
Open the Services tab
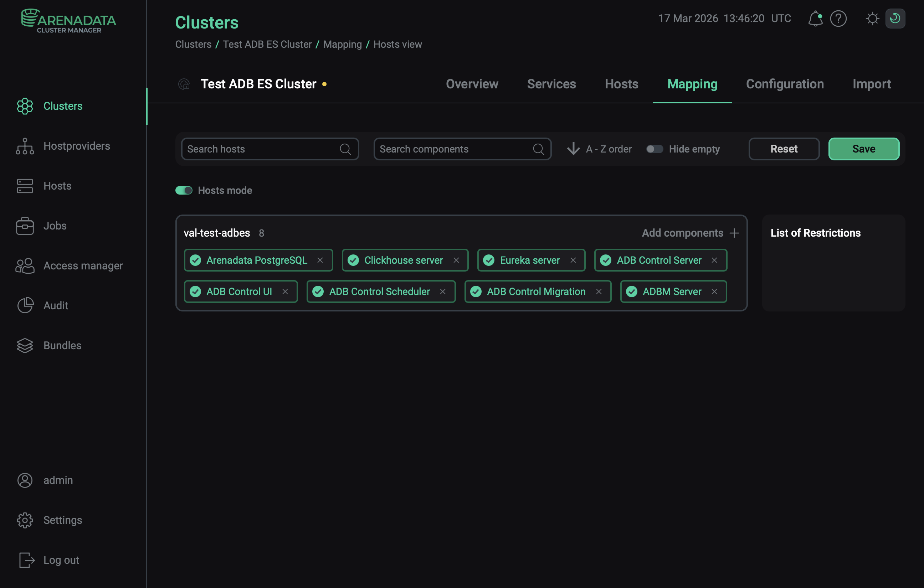(x=551, y=84)
